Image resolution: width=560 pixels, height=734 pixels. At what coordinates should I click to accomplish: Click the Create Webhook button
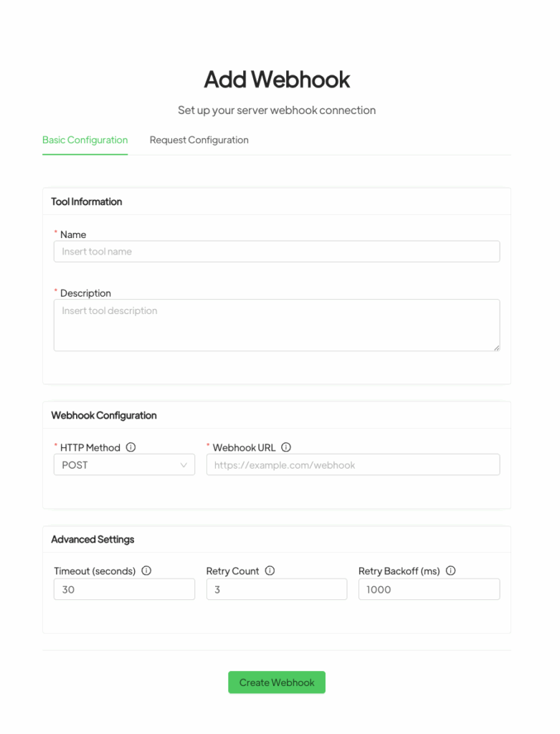point(277,682)
